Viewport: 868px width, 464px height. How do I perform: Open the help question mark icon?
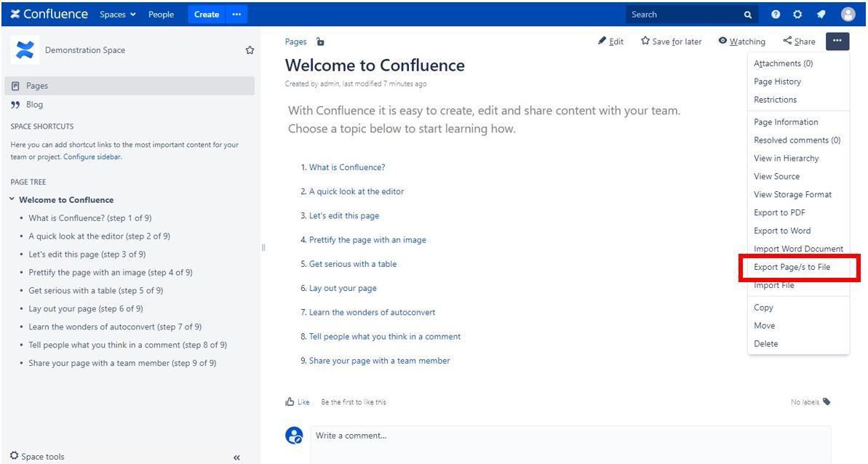point(776,15)
